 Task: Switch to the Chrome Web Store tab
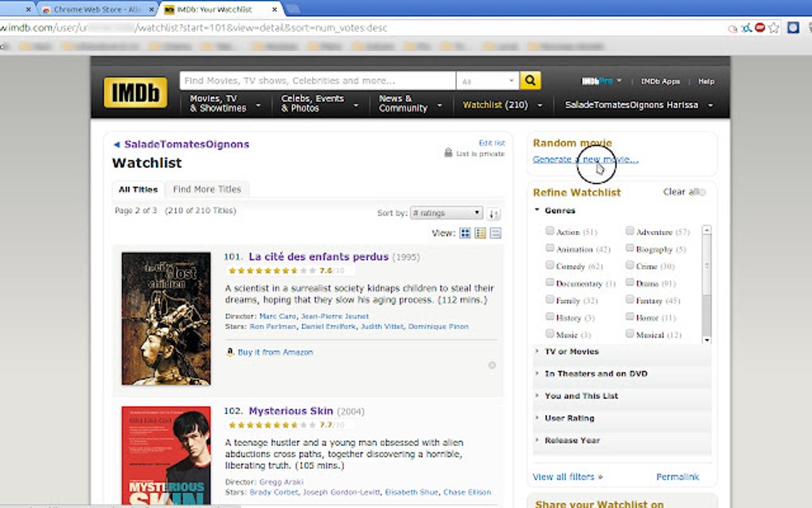point(96,10)
